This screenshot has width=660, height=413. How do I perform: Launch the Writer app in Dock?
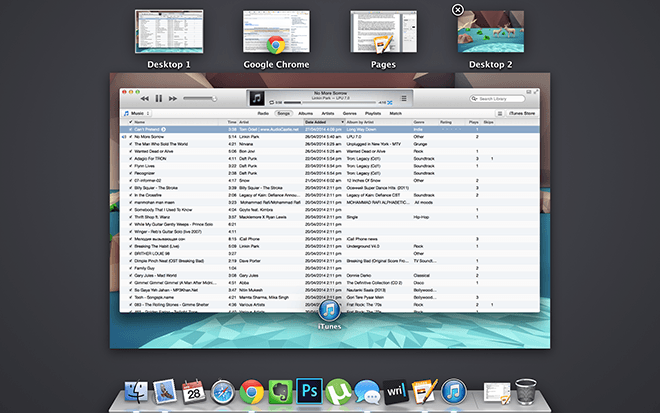point(396,392)
